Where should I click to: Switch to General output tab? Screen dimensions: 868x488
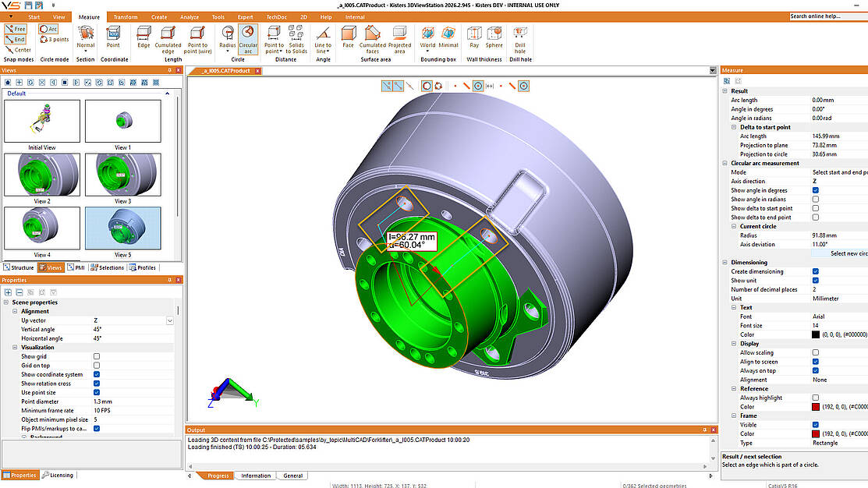click(292, 476)
